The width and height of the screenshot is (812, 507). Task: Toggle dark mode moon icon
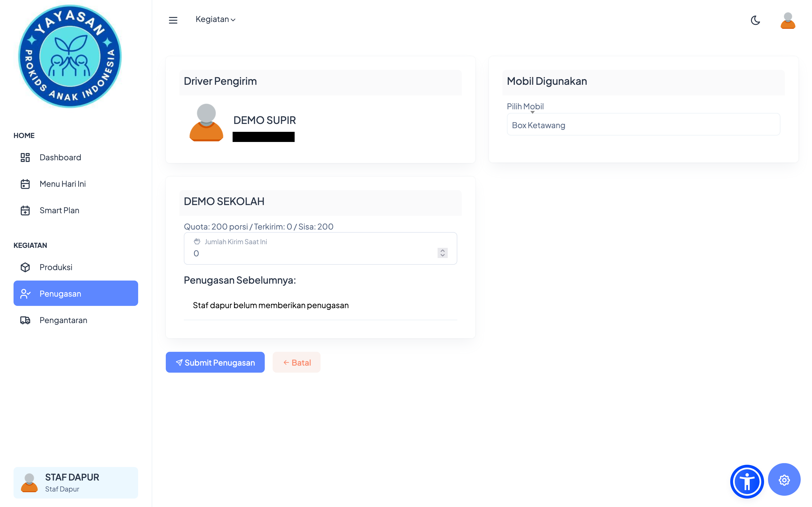[755, 21]
